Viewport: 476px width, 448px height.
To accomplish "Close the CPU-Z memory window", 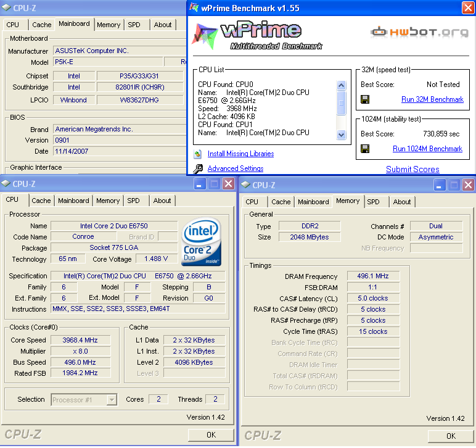I will coord(468,185).
